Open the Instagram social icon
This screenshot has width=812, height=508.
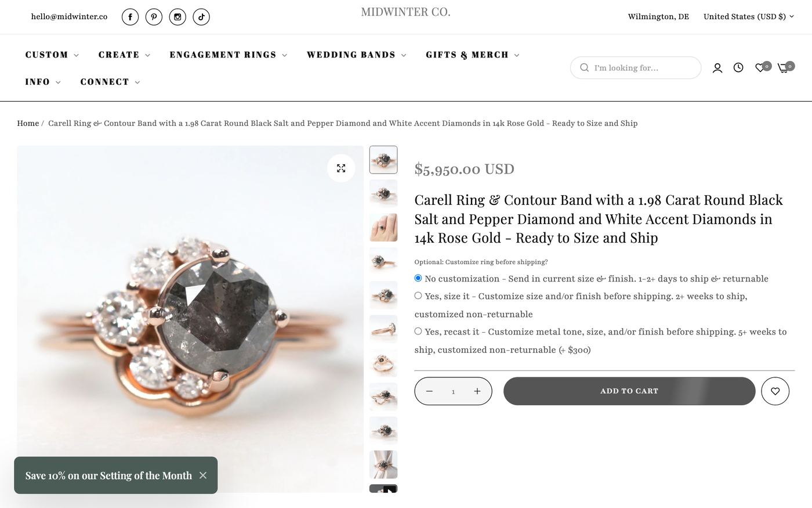[x=177, y=17]
